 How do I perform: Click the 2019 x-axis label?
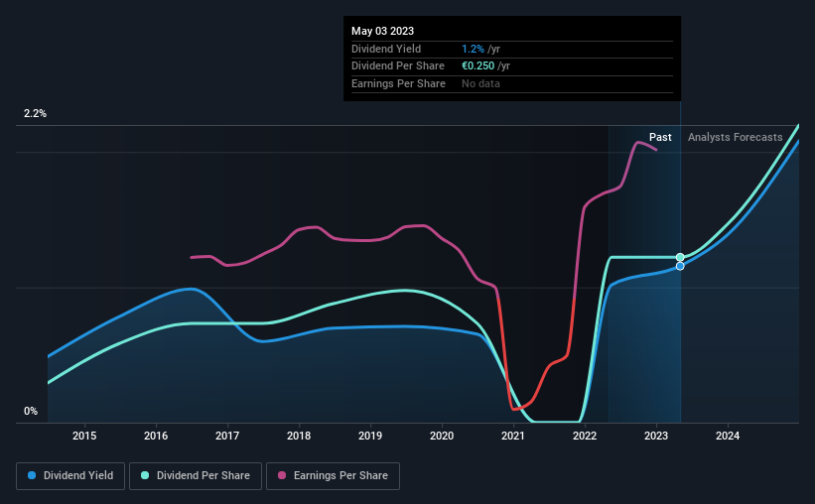coord(370,436)
